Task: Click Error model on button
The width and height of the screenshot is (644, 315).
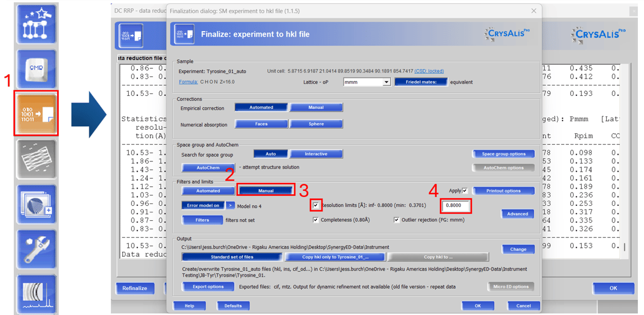Action: click(203, 206)
